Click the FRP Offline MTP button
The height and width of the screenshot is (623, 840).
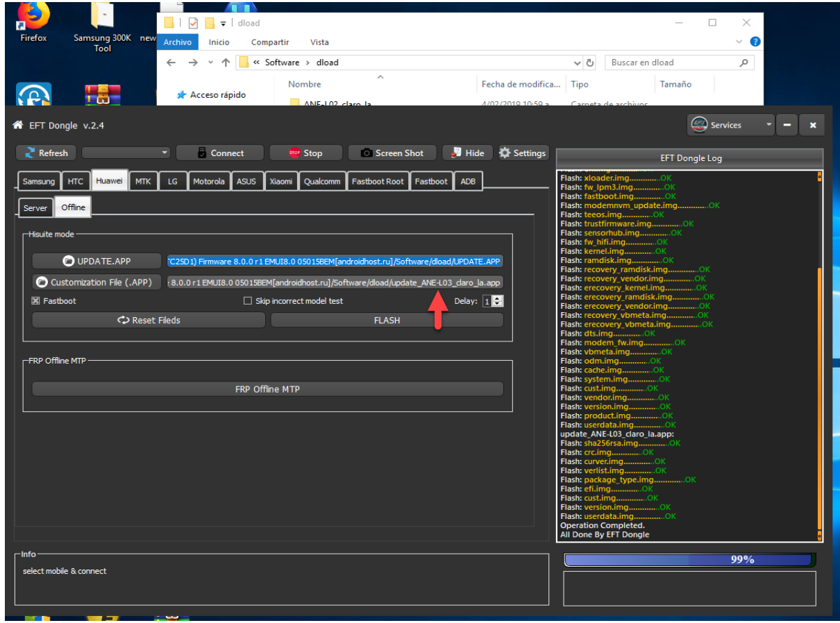[267, 389]
